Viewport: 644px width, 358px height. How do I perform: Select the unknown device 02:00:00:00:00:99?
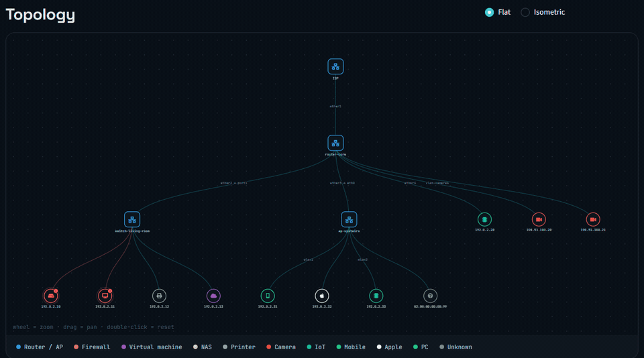(431, 296)
